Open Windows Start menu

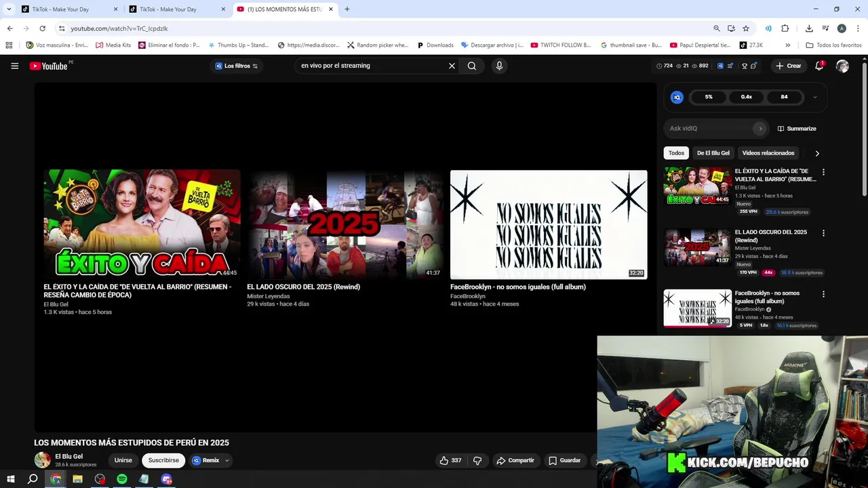pyautogui.click(x=10, y=479)
